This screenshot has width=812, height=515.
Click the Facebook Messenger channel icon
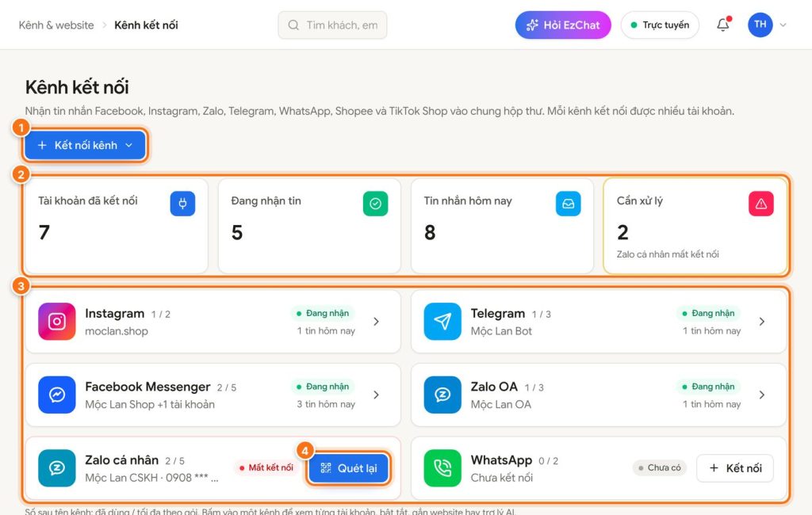tap(57, 395)
